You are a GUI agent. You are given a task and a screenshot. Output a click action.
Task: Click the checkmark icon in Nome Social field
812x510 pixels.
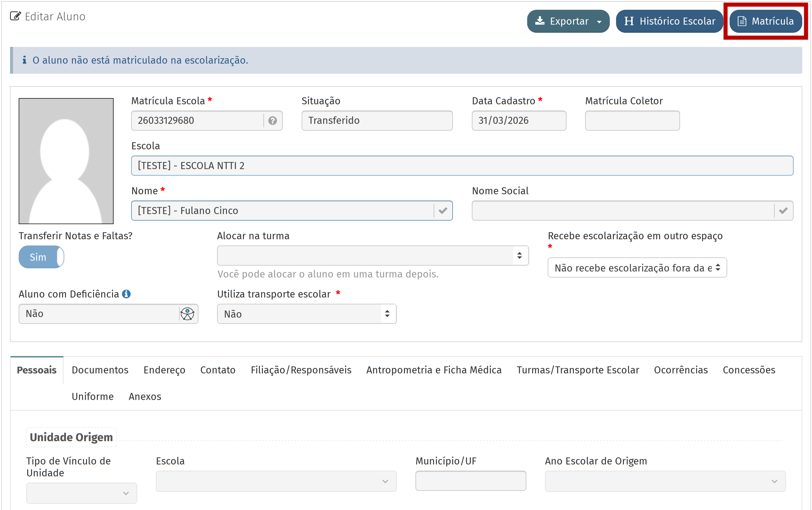pyautogui.click(x=783, y=211)
